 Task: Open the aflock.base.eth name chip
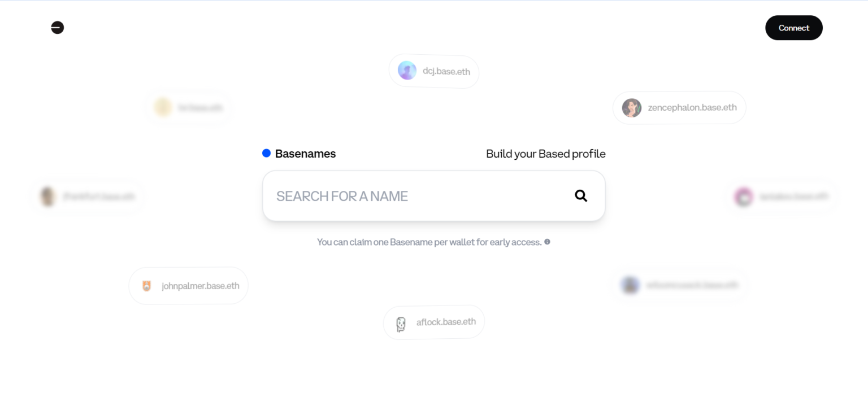434,322
